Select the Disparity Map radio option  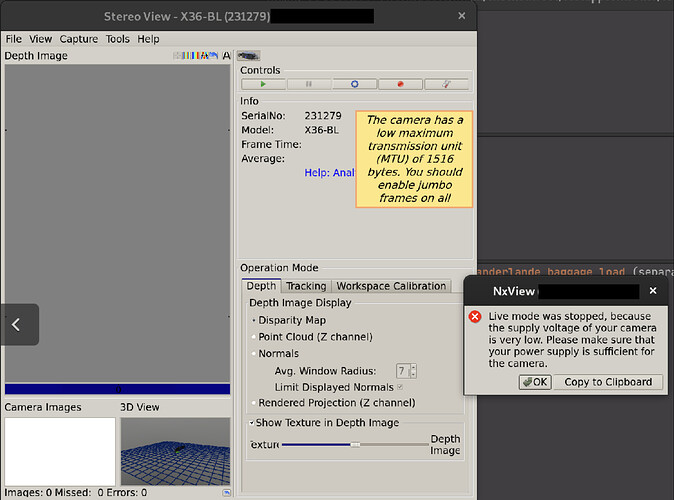point(253,320)
